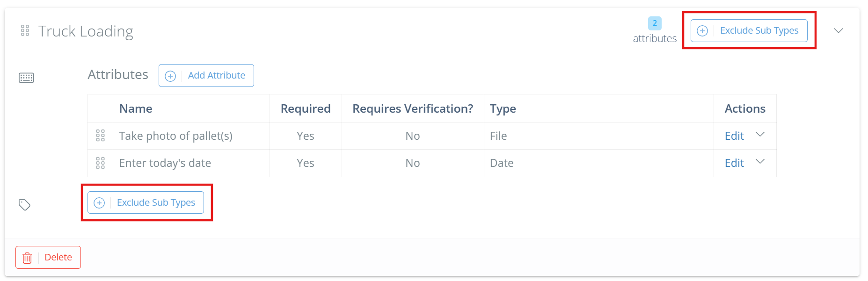
Task: Click the plus icon in top Exclude Sub Types
Action: point(702,31)
